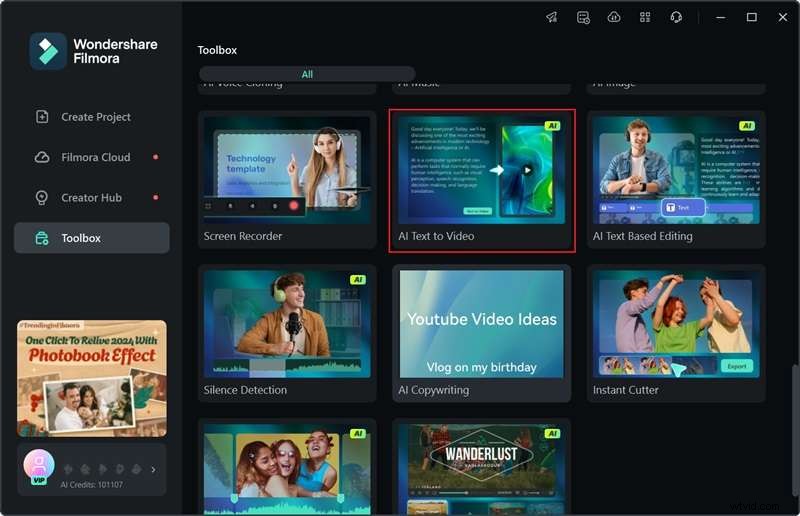Click the Screen Recorder label
Screen dimensions: 800x516
[x=243, y=236]
